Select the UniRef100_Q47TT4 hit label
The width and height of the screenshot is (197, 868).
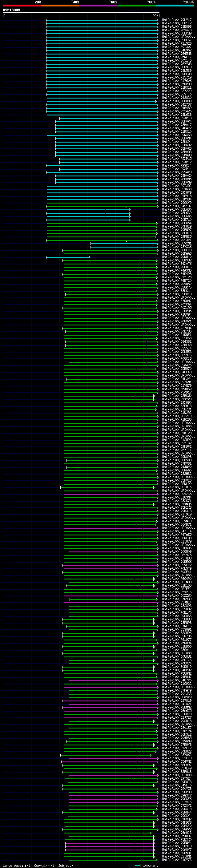(176, 531)
